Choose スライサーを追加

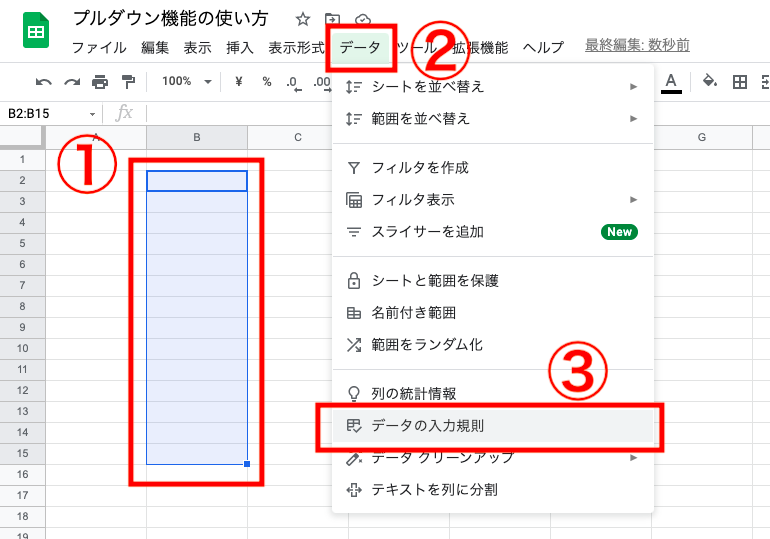[493, 232]
